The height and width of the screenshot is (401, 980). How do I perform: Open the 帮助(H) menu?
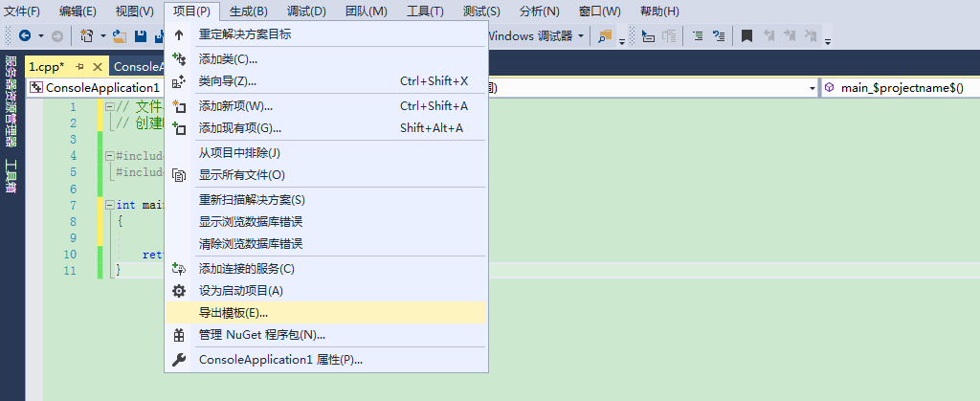click(x=660, y=11)
